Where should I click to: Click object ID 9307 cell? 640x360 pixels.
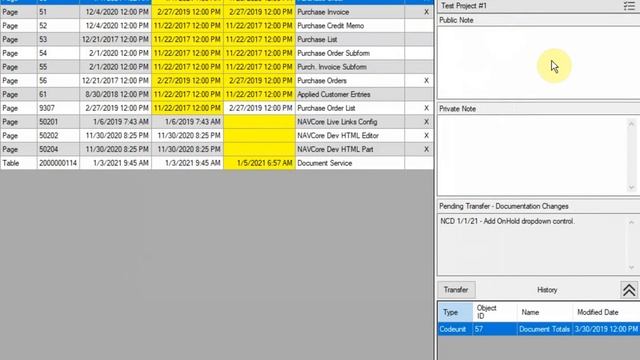click(x=58, y=108)
